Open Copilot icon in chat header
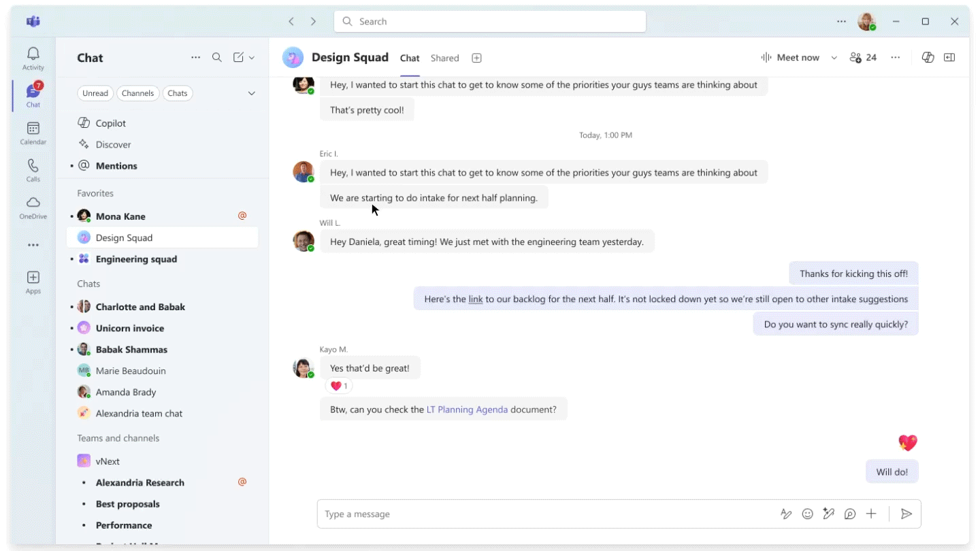 (928, 58)
